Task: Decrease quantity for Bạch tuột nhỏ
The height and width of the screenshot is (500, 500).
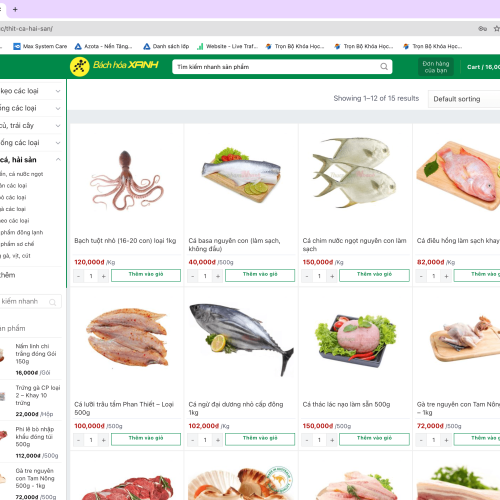Action: point(78,276)
